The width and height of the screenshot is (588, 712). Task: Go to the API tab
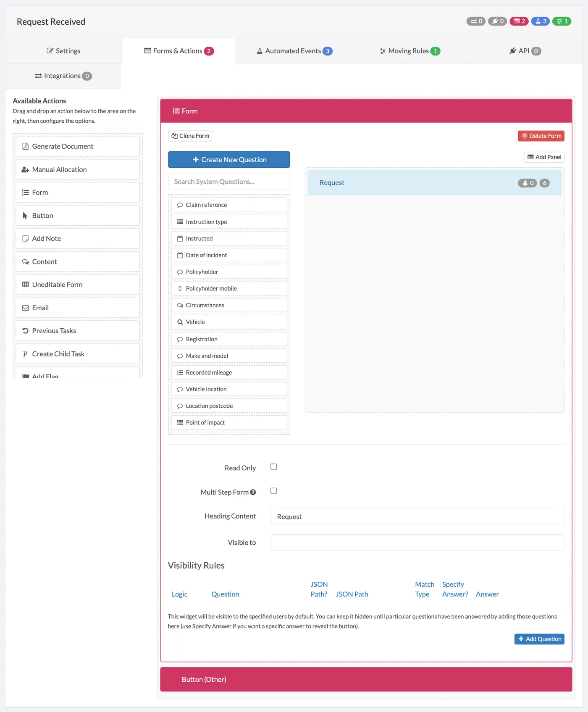pyautogui.click(x=525, y=51)
